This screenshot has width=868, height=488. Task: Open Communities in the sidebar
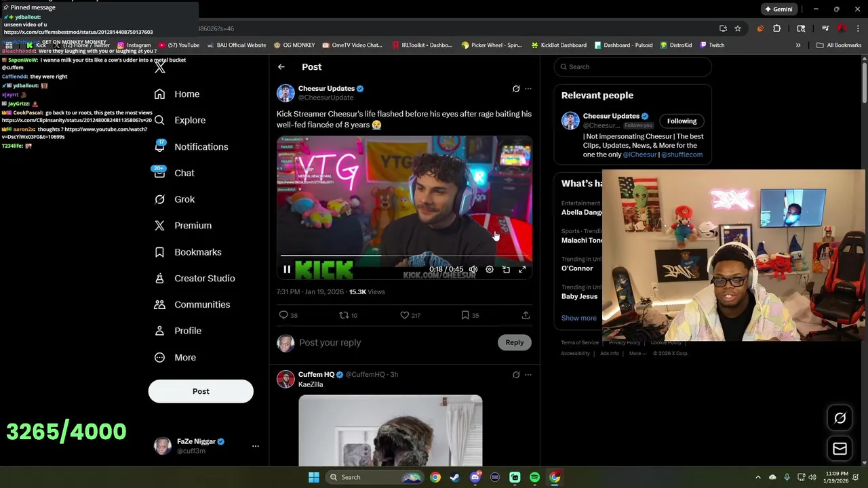tap(192, 304)
